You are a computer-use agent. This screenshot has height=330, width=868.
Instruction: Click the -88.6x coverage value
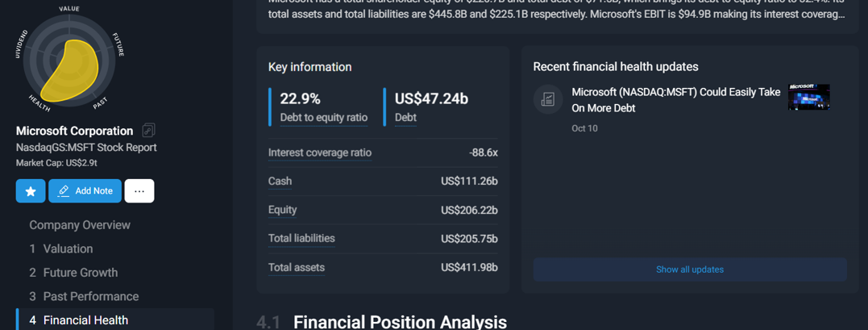(x=484, y=152)
